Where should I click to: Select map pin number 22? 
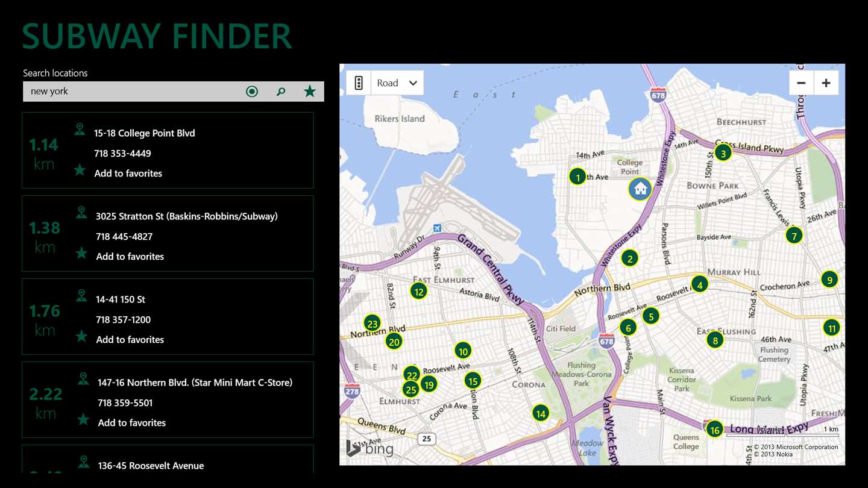[x=412, y=375]
